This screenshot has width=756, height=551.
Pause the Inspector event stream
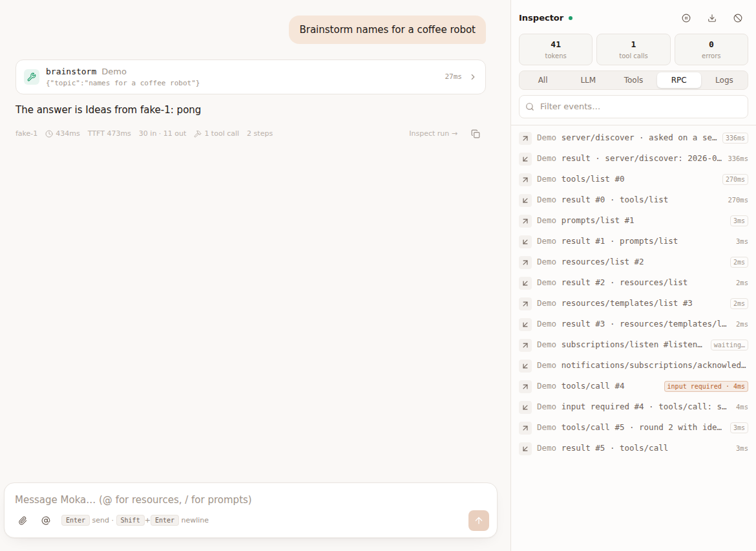686,18
